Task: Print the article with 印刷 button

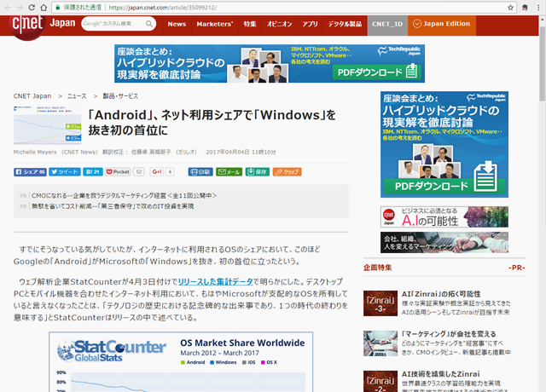Action: coord(200,171)
